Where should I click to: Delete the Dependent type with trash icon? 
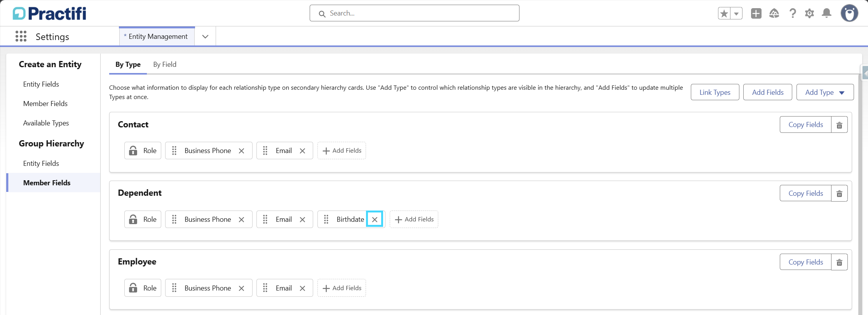coord(839,193)
